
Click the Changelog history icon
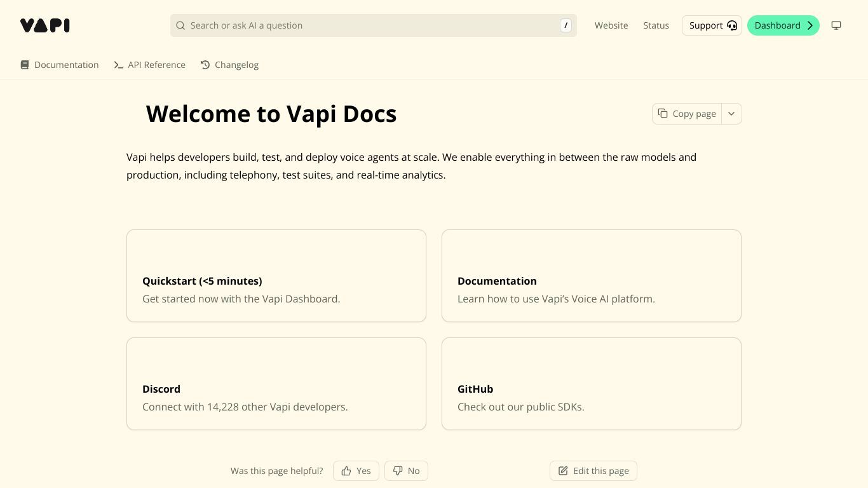pos(205,65)
